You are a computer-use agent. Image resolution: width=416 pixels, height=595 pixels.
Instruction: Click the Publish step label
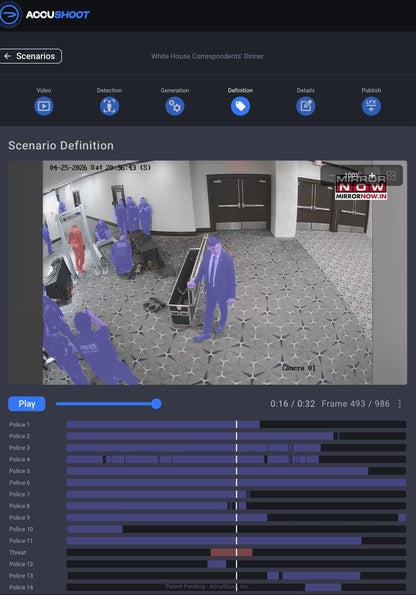point(371,90)
